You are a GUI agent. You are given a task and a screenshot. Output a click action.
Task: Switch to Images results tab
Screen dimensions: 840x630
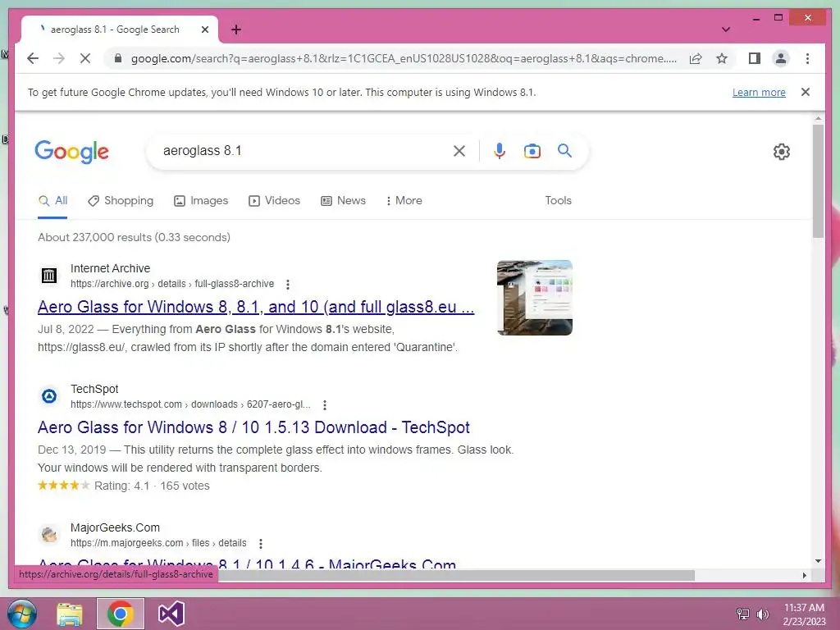(x=201, y=201)
